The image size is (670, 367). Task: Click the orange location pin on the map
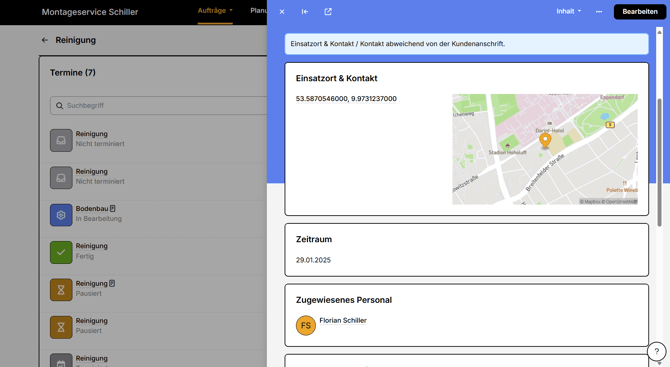(545, 141)
